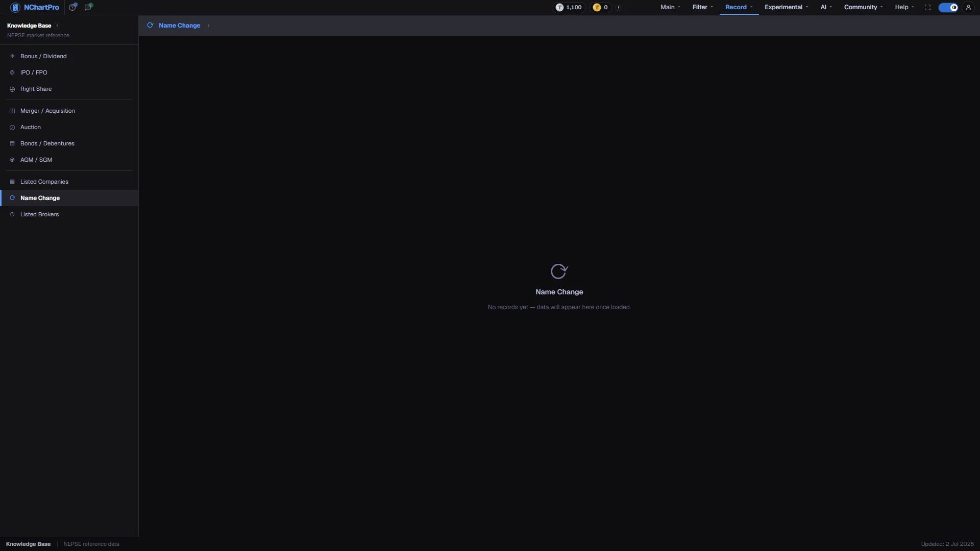Click the Name Change header title

[179, 26]
